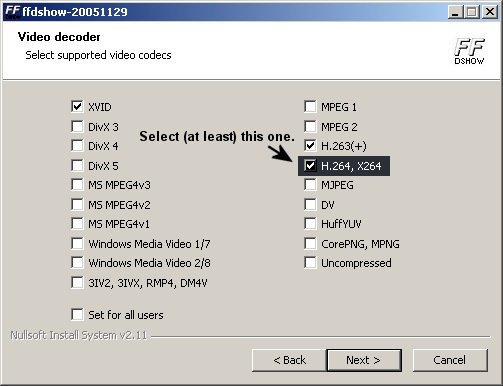503x386 pixels.
Task: Enable the HuffYUV checkbox
Action: (x=310, y=224)
